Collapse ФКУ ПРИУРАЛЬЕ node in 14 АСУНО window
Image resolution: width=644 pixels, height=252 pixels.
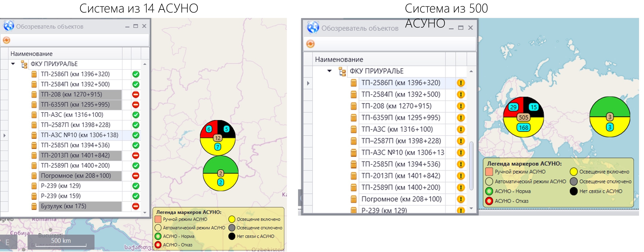tap(13, 64)
